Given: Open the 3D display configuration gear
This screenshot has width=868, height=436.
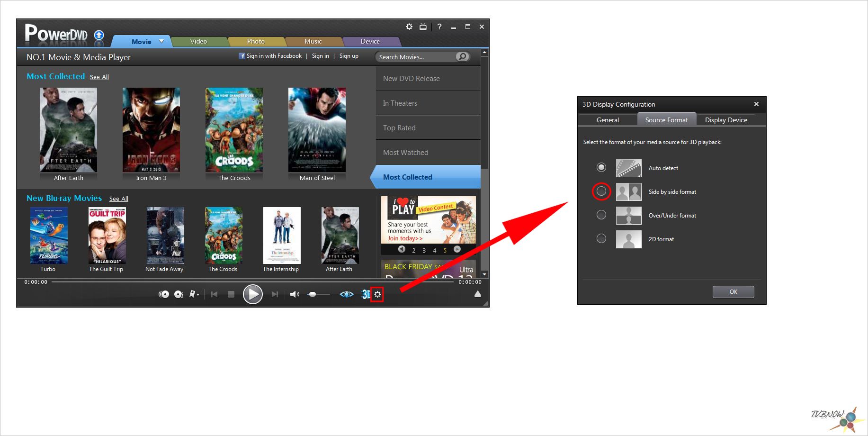Looking at the screenshot, I should (x=377, y=294).
